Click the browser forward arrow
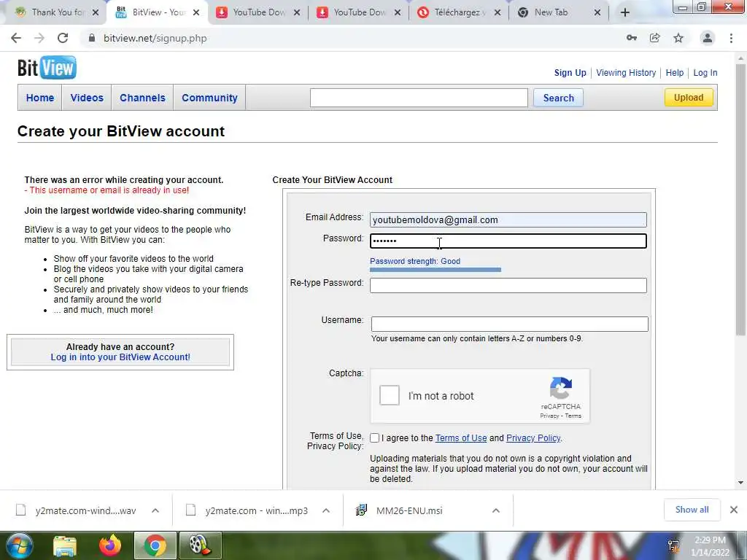The image size is (747, 560). tap(39, 38)
